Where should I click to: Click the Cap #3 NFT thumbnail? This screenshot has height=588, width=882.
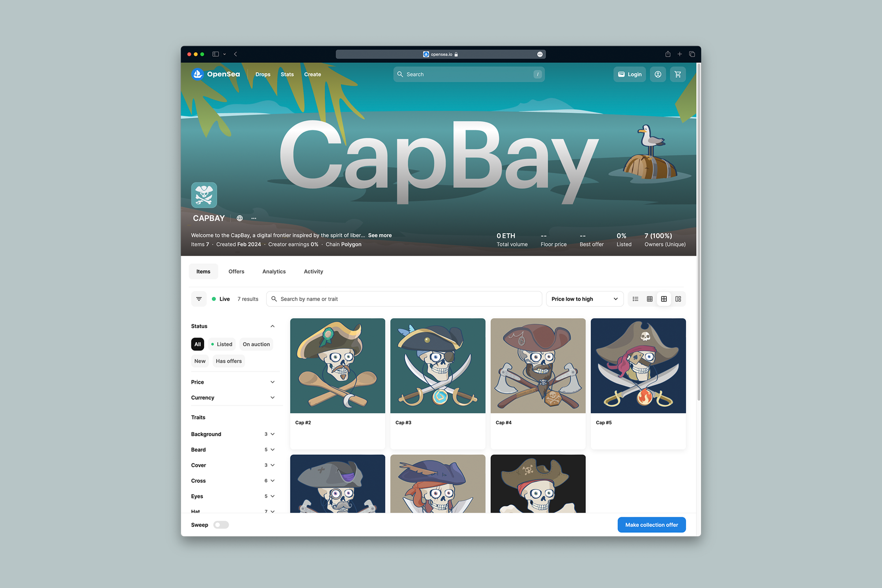pyautogui.click(x=437, y=365)
